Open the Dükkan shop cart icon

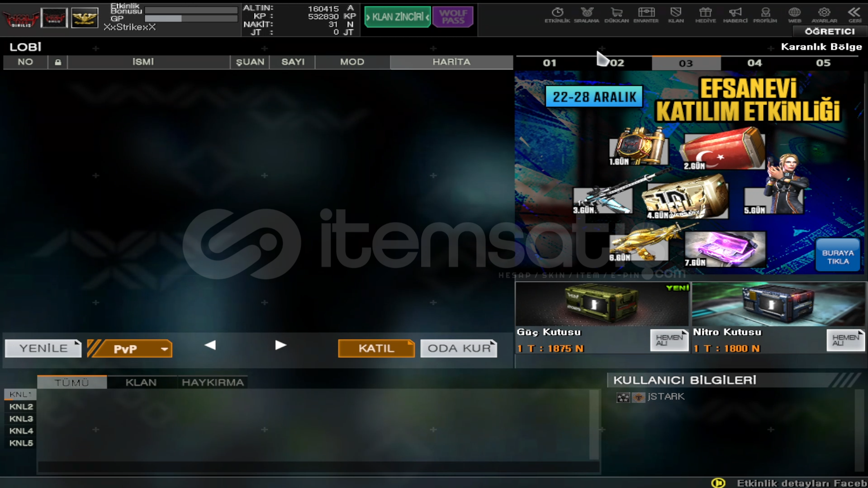617,15
